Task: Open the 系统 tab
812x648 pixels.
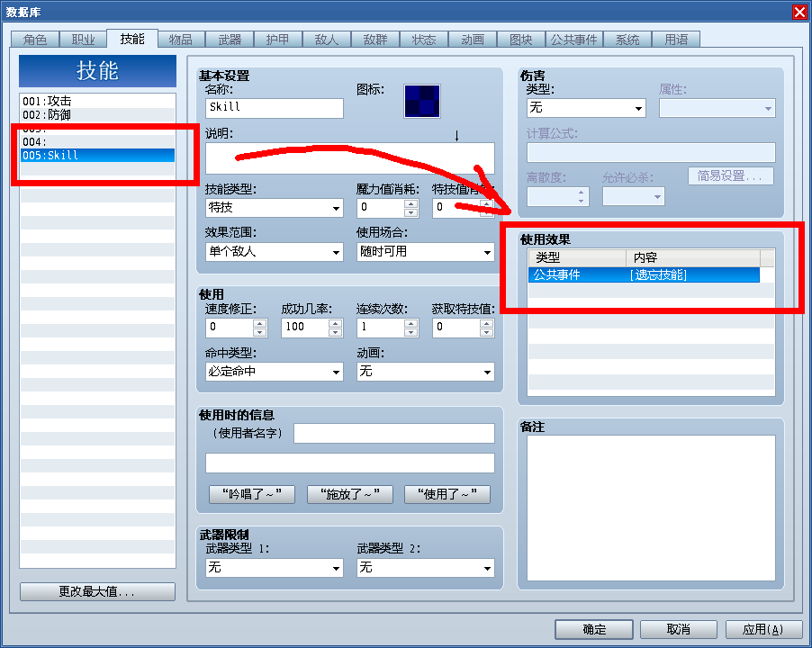Action: [x=627, y=40]
